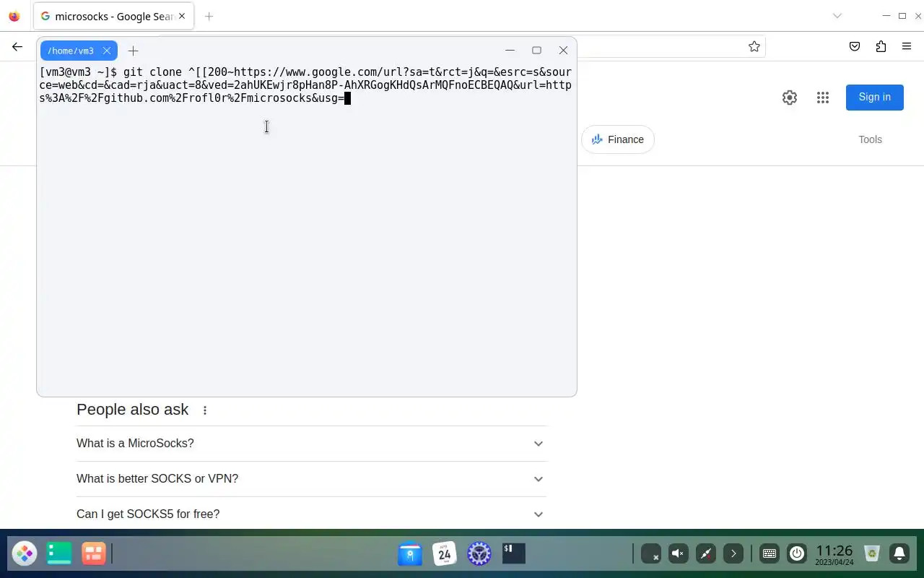
Task: Open the launcher icon in the dock
Action: pos(25,554)
